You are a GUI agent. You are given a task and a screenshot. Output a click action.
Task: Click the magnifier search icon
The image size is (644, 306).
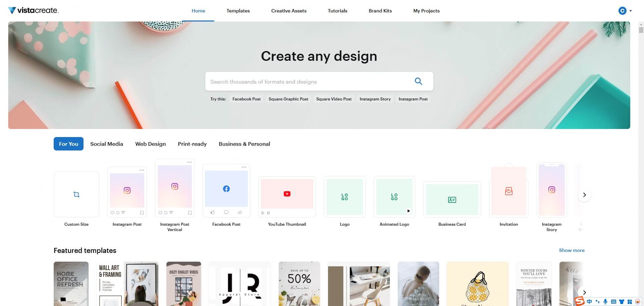[x=418, y=81]
